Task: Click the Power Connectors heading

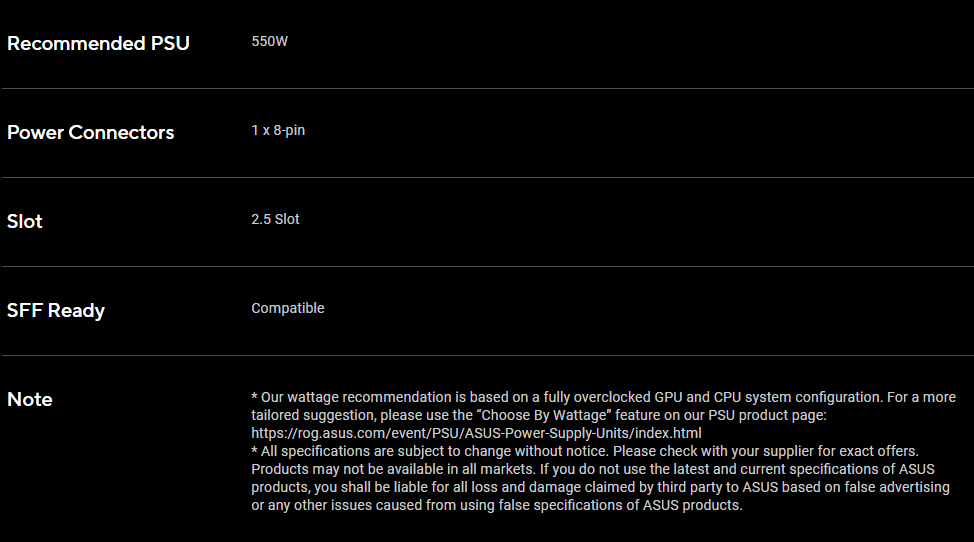Action: point(91,132)
